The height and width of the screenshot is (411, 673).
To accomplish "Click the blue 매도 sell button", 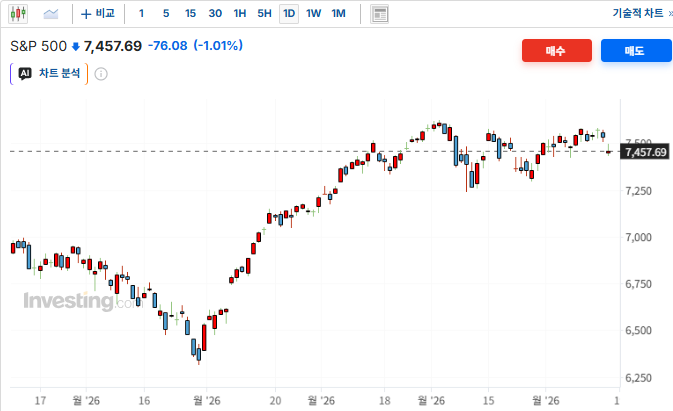I will [636, 51].
